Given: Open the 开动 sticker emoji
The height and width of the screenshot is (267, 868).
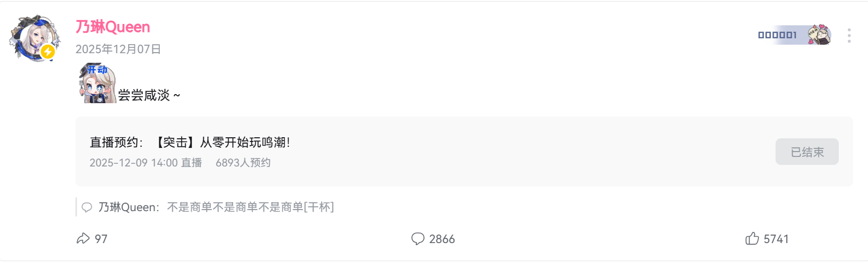Looking at the screenshot, I should click(98, 83).
